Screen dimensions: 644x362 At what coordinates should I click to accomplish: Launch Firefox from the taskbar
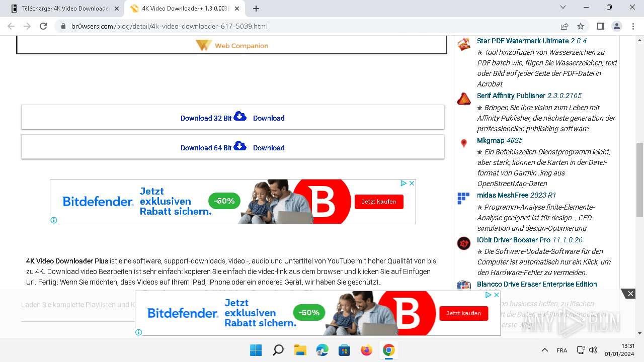click(x=367, y=350)
